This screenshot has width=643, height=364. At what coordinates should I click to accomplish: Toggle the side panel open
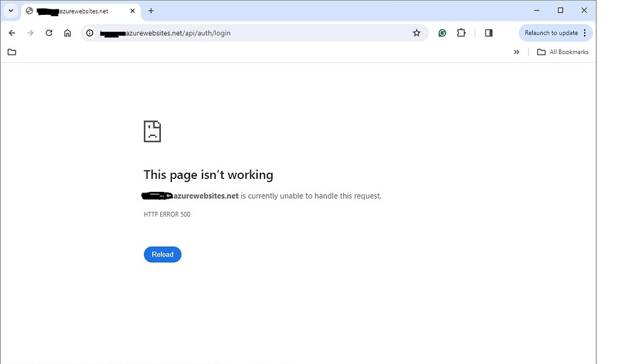[488, 32]
